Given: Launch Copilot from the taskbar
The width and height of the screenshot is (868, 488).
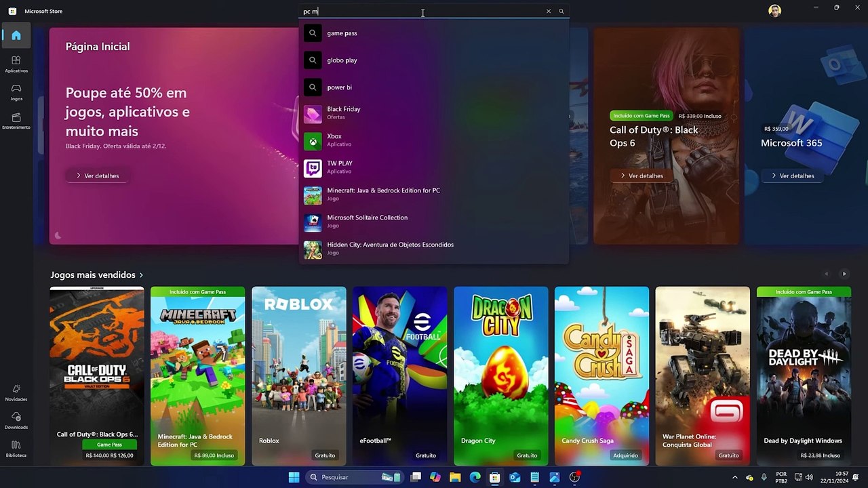Looking at the screenshot, I should point(435,477).
